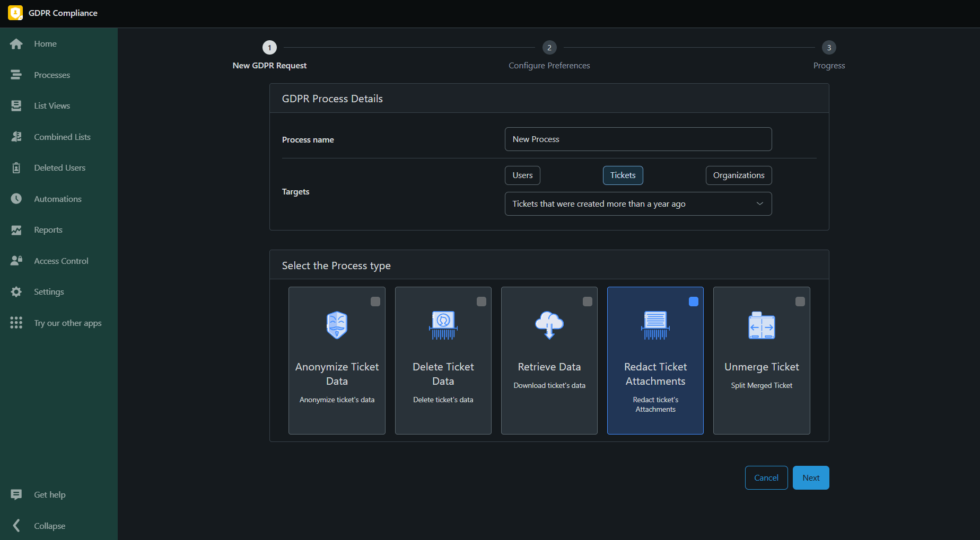Uncheck the Redact Ticket Attachments option
The image size is (980, 540).
coord(694,301)
